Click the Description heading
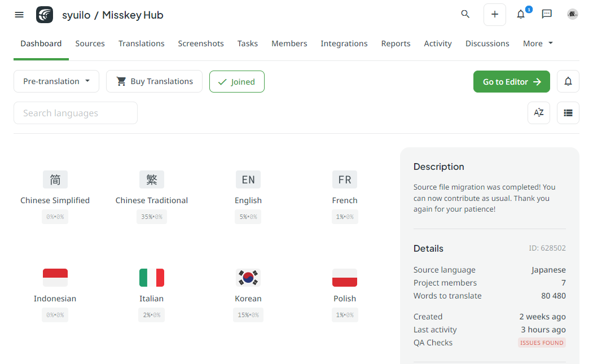This screenshot has height=364, width=593. (x=439, y=167)
